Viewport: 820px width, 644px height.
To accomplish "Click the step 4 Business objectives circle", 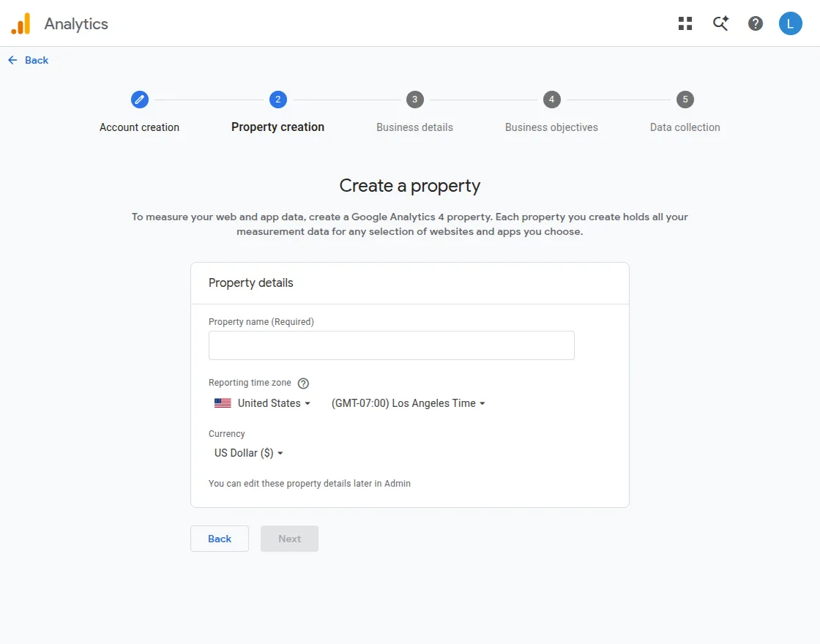I will tap(551, 100).
